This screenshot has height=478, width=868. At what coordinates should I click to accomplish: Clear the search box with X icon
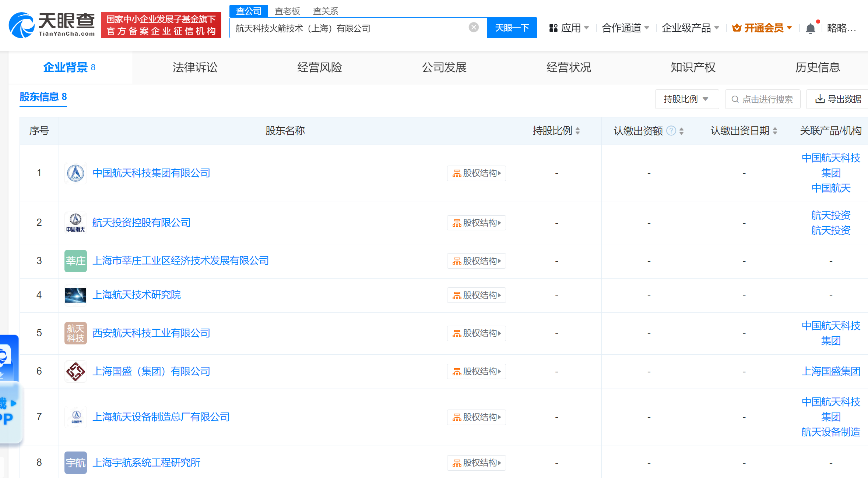(x=474, y=27)
